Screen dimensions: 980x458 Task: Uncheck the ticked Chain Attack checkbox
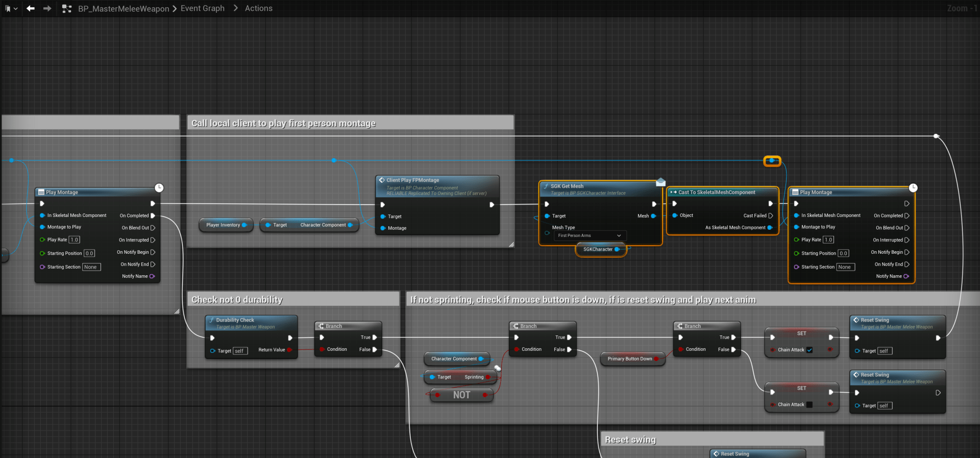click(x=810, y=350)
